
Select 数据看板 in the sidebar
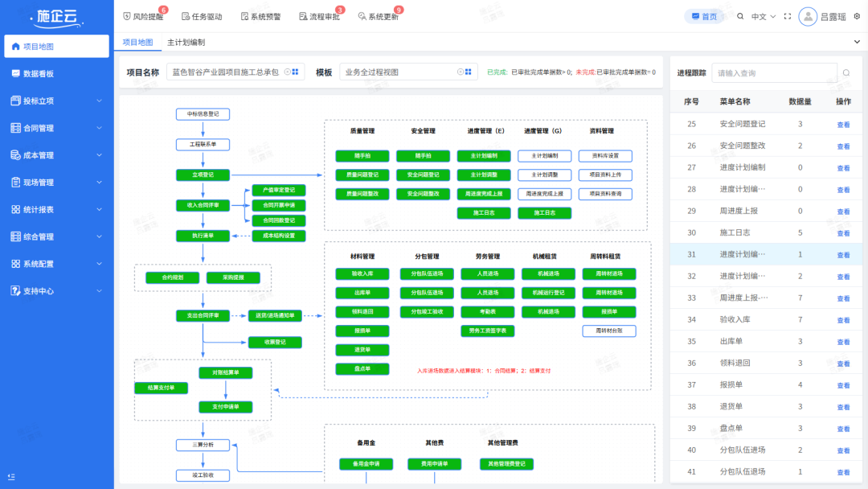coord(56,74)
